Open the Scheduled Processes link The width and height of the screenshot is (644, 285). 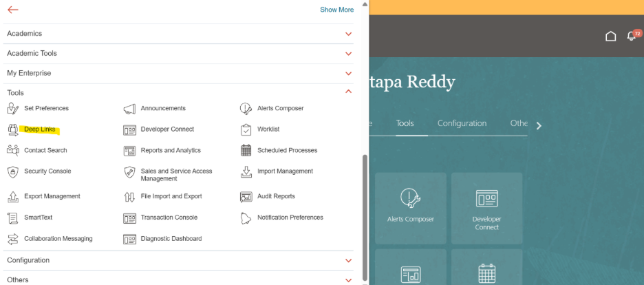tap(287, 150)
